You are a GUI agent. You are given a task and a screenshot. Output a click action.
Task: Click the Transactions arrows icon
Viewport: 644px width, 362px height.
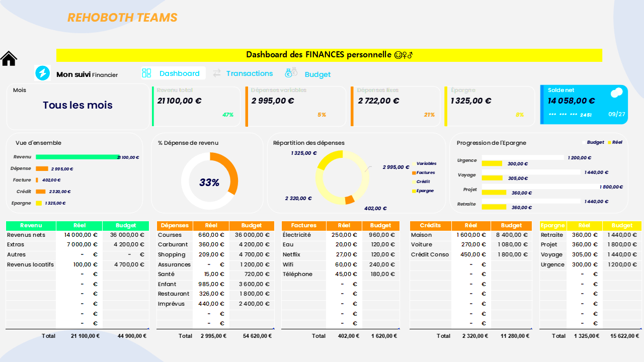[x=217, y=73]
